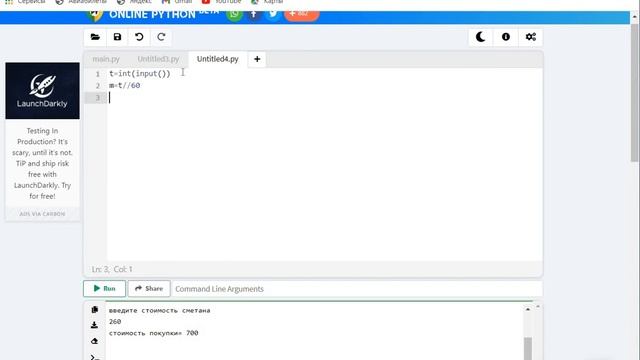
Task: Clear the console with eraser icon
Action: (x=94, y=341)
